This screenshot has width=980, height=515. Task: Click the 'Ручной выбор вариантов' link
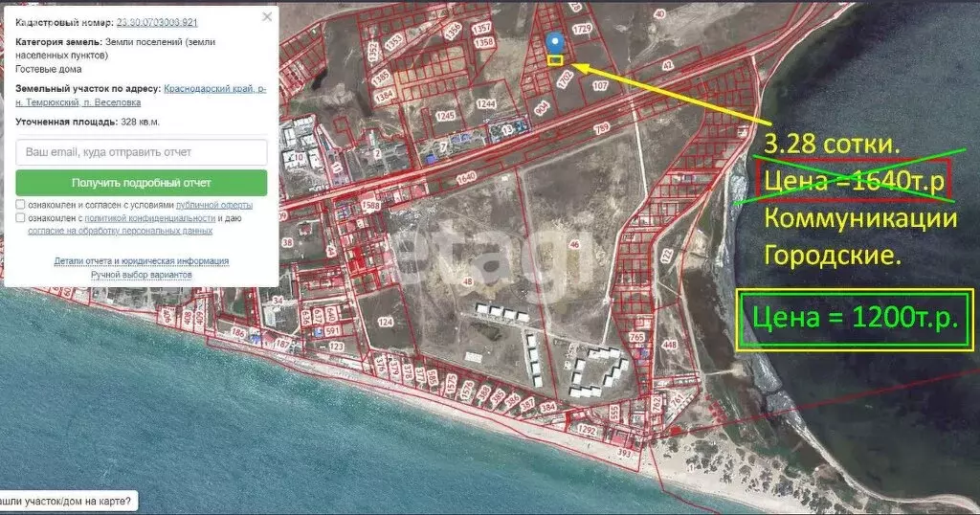click(142, 275)
